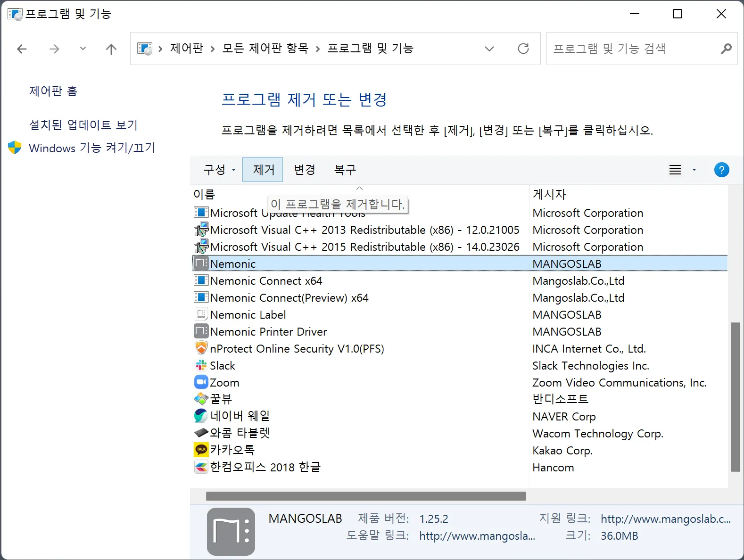
Task: Click the chevron after 모든 제어판 항목
Action: pos(318,49)
